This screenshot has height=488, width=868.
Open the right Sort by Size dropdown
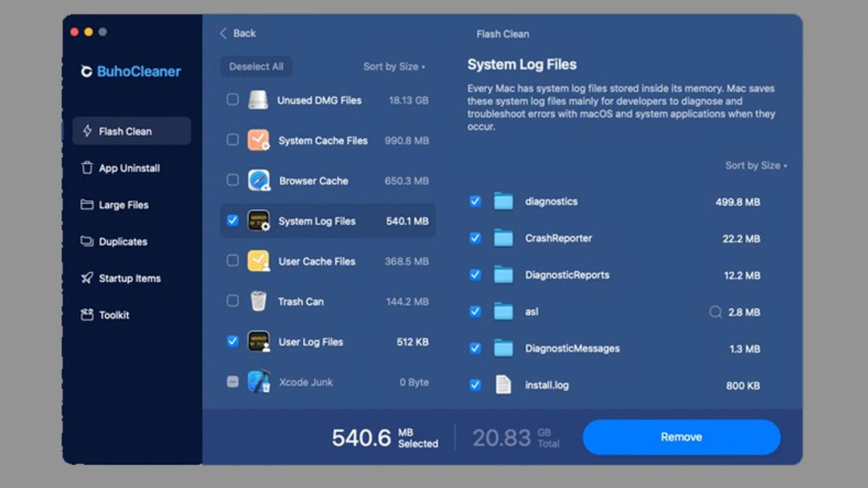(754, 165)
